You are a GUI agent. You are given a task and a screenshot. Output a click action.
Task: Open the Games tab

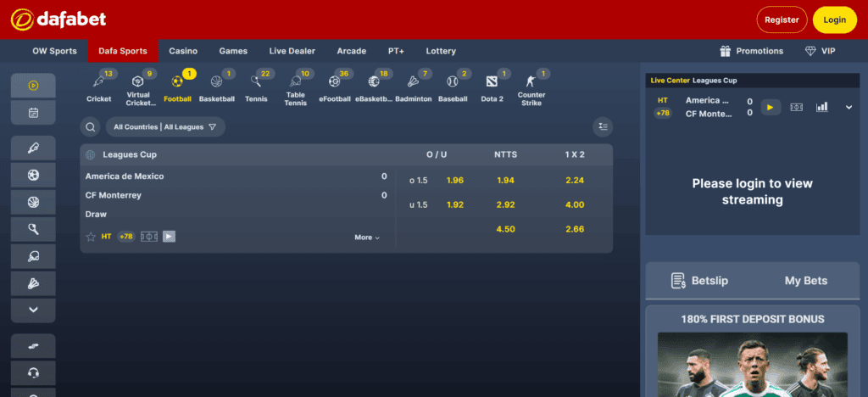coord(233,51)
